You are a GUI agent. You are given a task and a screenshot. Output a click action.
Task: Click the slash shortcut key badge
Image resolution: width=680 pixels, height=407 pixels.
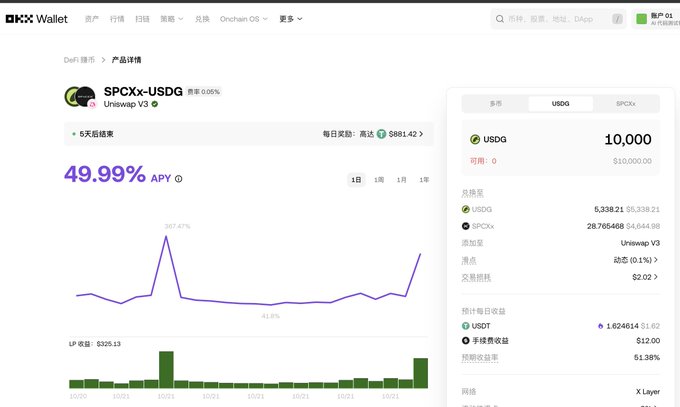[617, 19]
